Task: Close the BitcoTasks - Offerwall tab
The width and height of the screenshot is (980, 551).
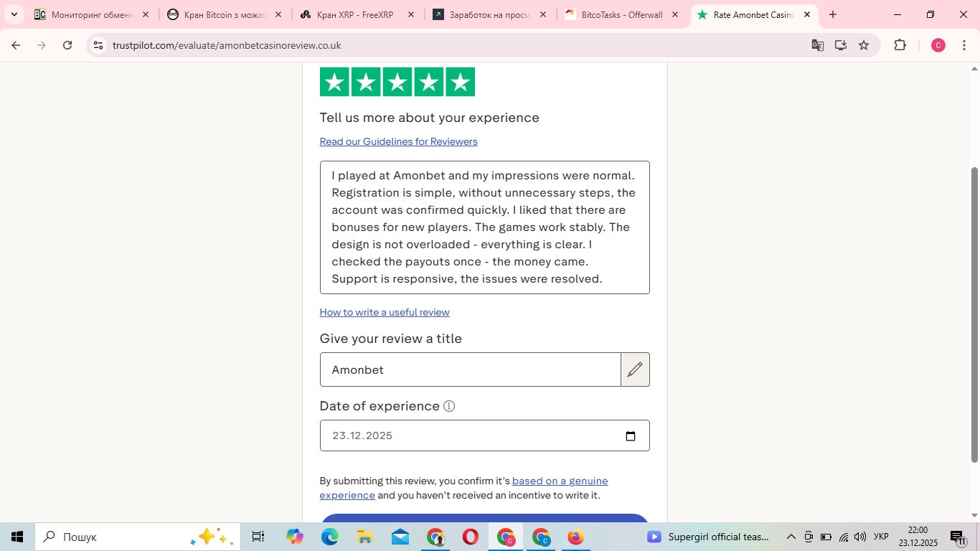Action: pos(674,14)
